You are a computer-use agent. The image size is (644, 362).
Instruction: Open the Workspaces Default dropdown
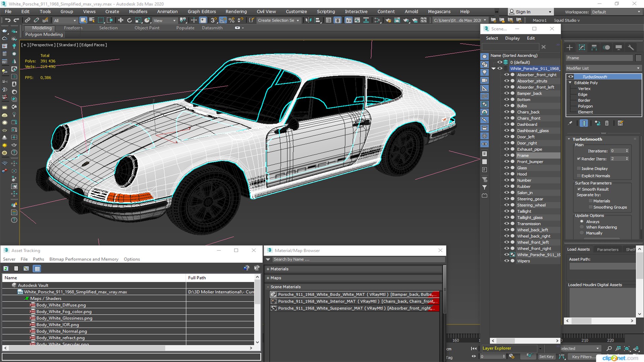(616, 12)
